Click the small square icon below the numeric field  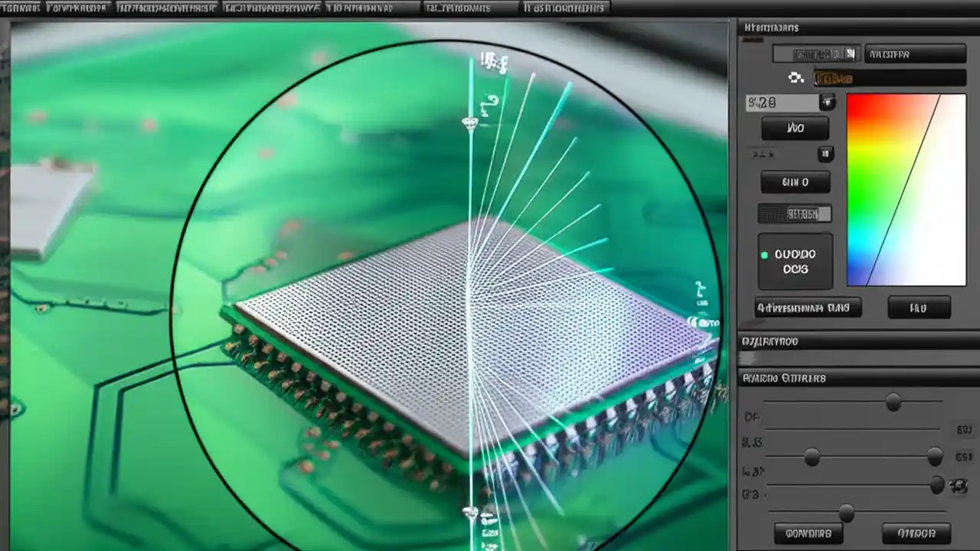826,155
